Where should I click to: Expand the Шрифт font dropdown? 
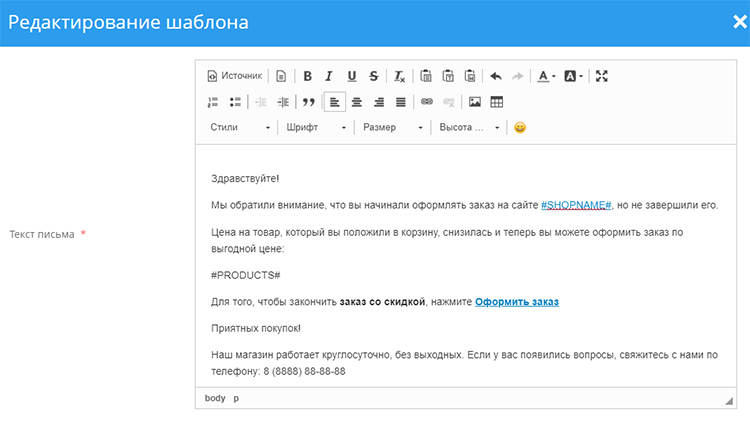[x=315, y=128]
